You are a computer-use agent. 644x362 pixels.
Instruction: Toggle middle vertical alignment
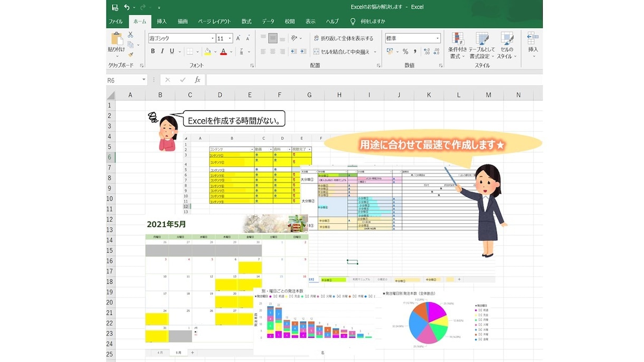point(272,38)
